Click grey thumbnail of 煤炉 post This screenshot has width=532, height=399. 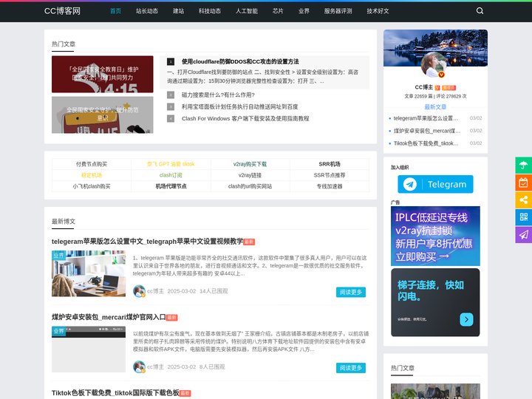pyautogui.click(x=89, y=349)
